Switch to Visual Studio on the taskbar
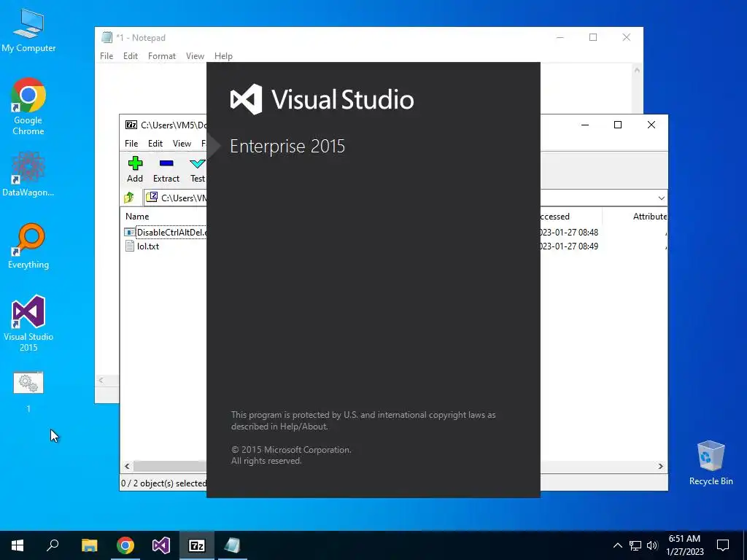 [x=161, y=545]
